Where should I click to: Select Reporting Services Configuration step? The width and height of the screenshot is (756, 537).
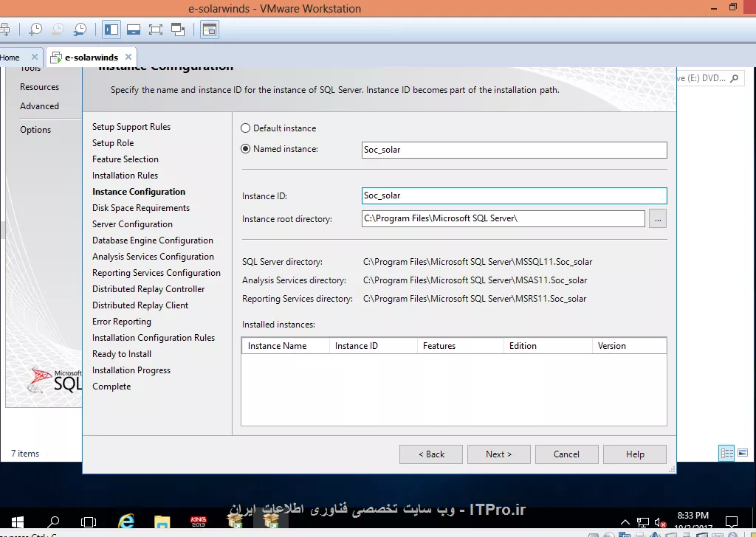(x=157, y=273)
